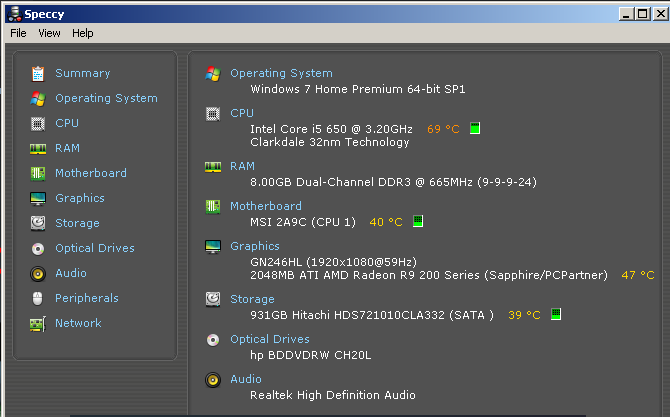Image resolution: width=670 pixels, height=417 pixels.
Task: Click the text Intel Core i5 650 @ 3.20GHz
Action: pyautogui.click(x=331, y=129)
